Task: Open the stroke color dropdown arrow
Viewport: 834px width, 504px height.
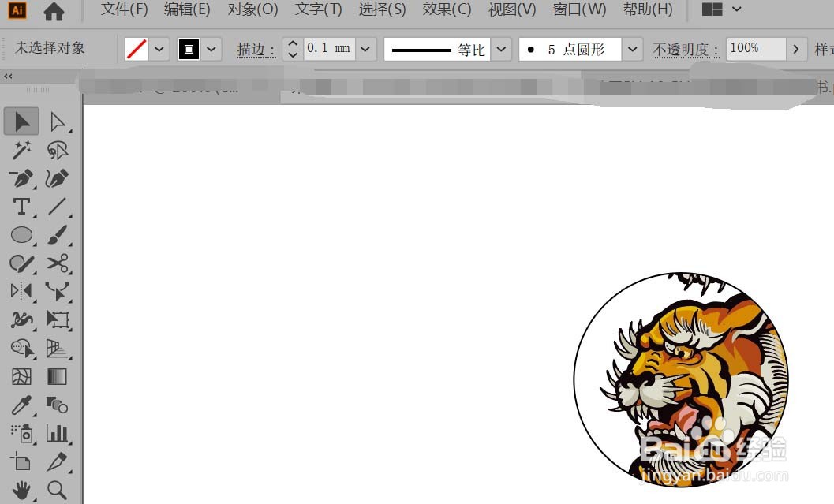Action: point(211,50)
